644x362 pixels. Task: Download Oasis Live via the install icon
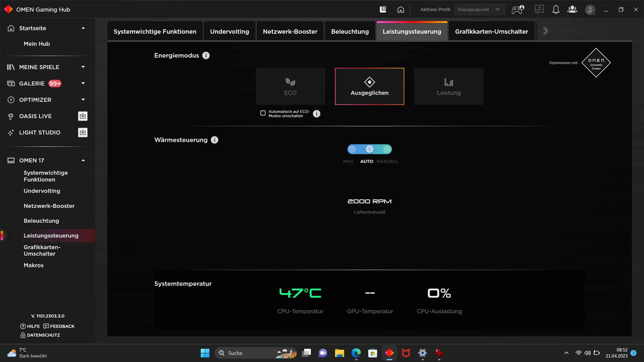pos(83,116)
